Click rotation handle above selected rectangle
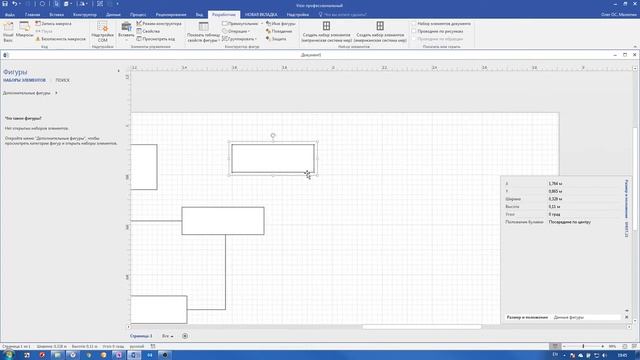 tap(273, 136)
